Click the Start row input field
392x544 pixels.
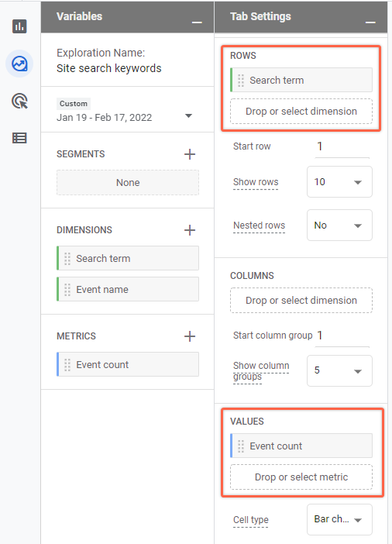(342, 147)
